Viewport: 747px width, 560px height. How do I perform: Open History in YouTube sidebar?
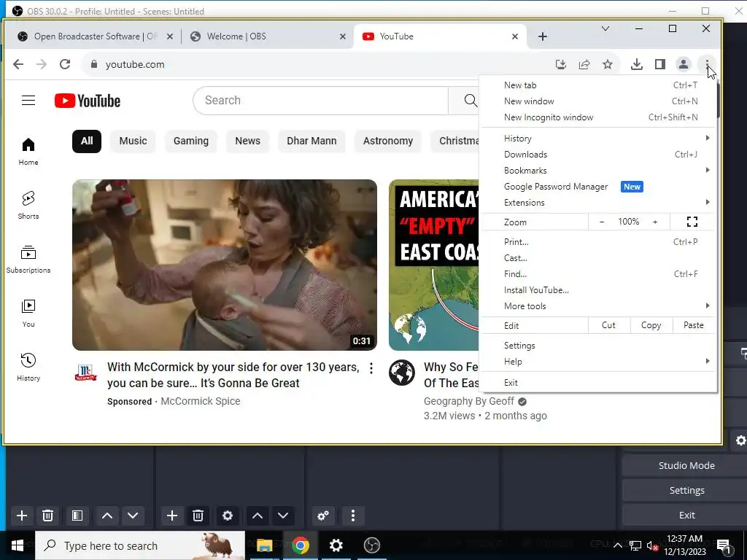[x=28, y=367]
